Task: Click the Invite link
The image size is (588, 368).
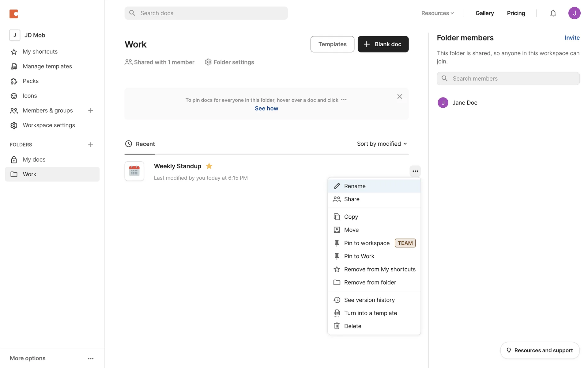Action: [x=572, y=38]
